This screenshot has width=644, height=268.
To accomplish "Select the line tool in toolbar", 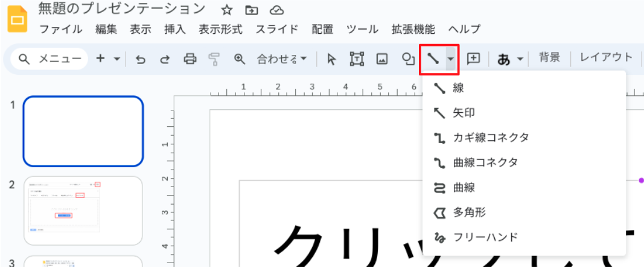I will coord(433,59).
